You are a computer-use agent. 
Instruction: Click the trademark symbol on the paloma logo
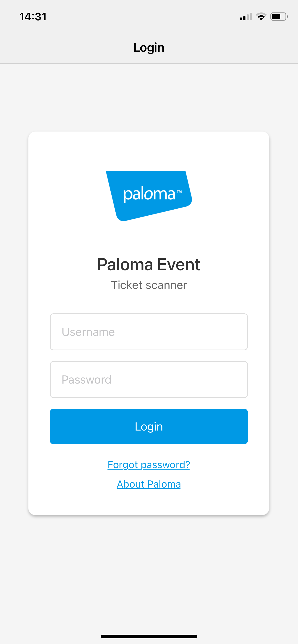tap(179, 191)
